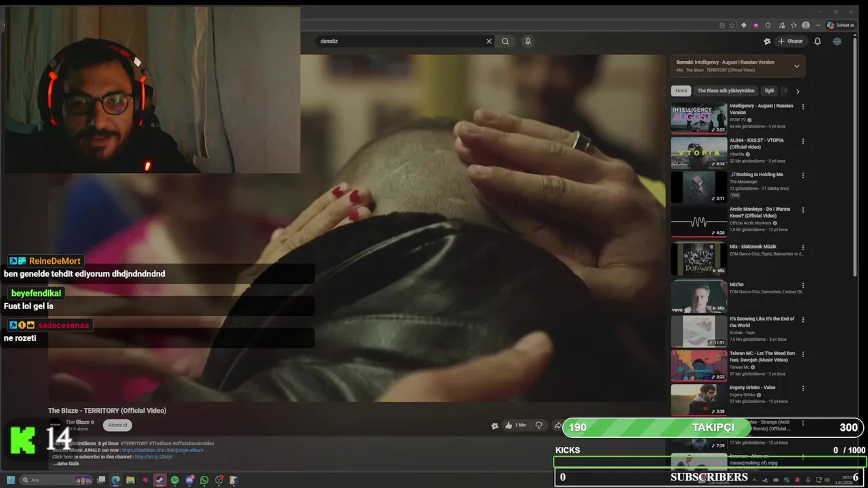This screenshot has height=488, width=868.
Task: Open Intelligency August video thumbnail
Action: click(698, 119)
